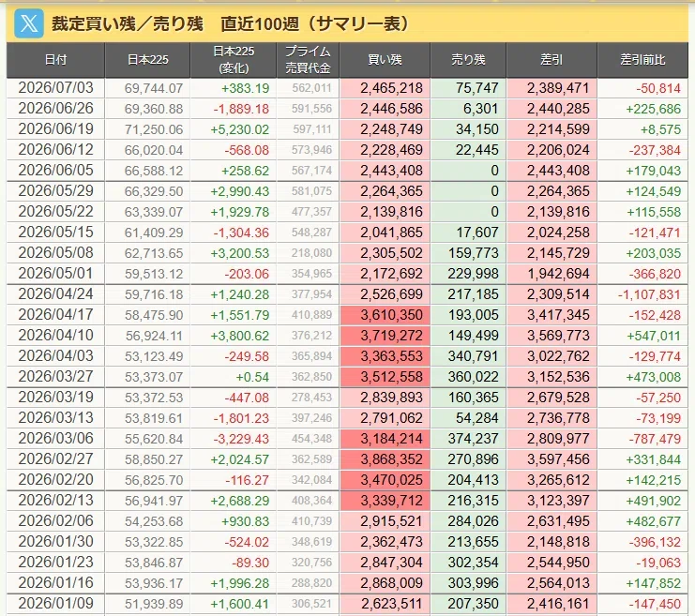This screenshot has width=695, height=616.
Task: Select date 2026/04/17
Action: tap(56, 315)
